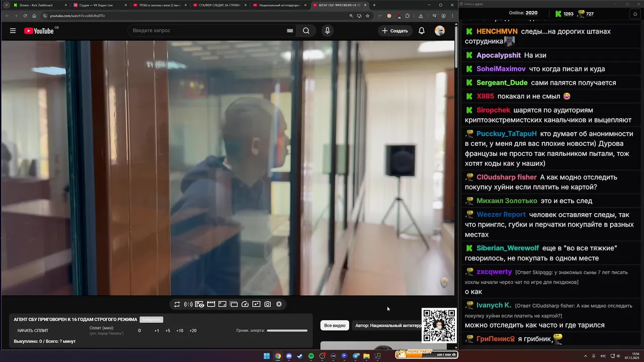Click the dashed window icon in player toolbar
Image resolution: width=644 pixels, height=362 pixels.
(x=233, y=304)
